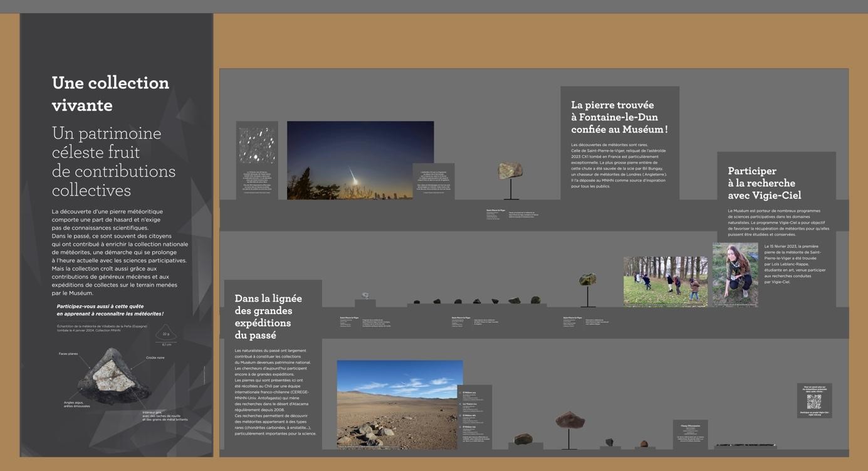Select heading "Participer à la recherche avec Vigie-Ciel"
The image size is (868, 471).
765,183
